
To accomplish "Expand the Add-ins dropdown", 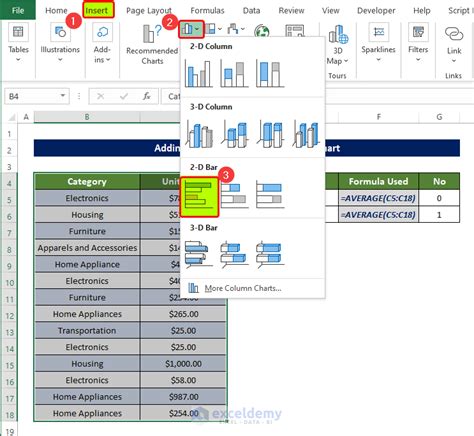I will pyautogui.click(x=108, y=60).
